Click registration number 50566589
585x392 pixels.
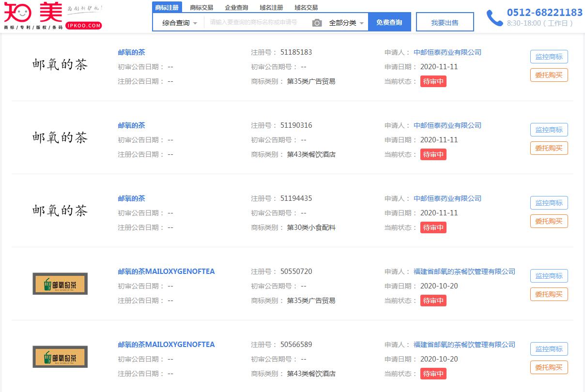point(296,345)
